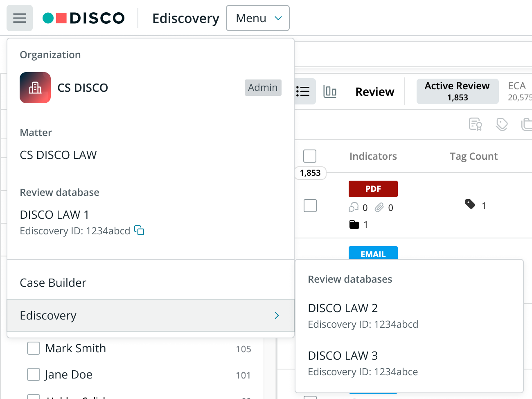Click the DISCO LAW 1 database name
Viewport: 532px width, 399px height.
pyautogui.click(x=54, y=215)
